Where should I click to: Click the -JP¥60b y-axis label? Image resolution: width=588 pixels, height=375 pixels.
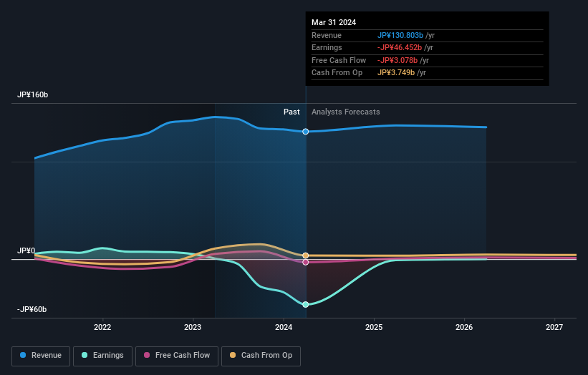tap(32, 309)
